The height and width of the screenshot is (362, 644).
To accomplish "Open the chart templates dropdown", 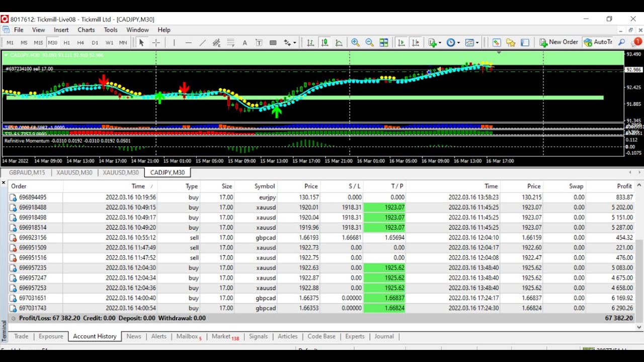I will [472, 43].
